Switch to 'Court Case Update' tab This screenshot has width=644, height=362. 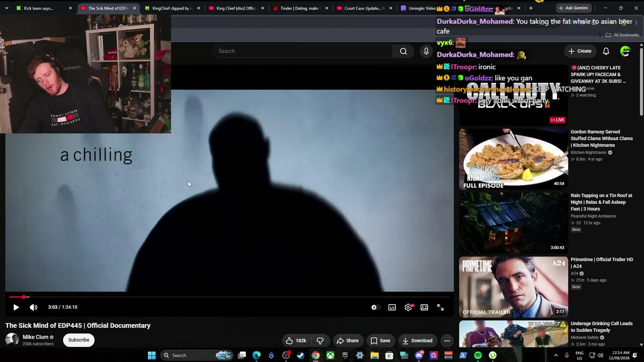click(x=364, y=8)
